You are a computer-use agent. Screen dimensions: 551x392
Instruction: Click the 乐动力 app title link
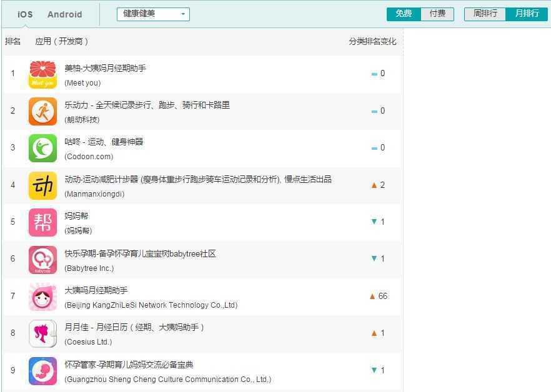[147, 105]
